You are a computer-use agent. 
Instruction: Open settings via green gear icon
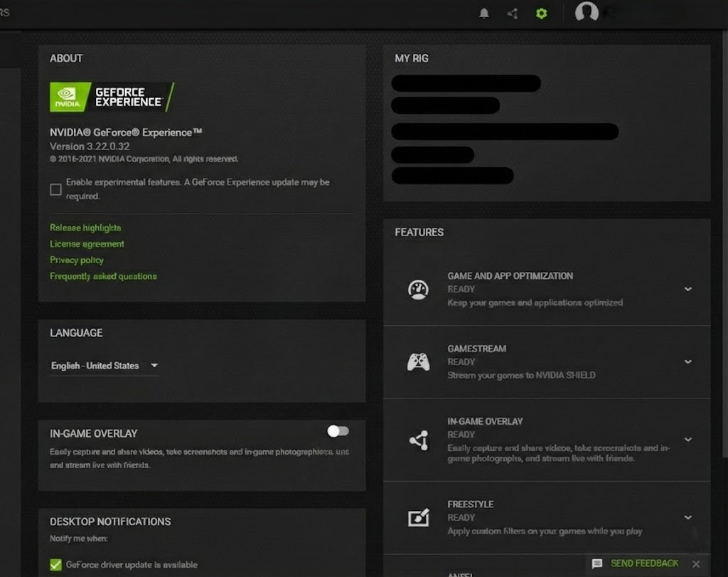(542, 14)
